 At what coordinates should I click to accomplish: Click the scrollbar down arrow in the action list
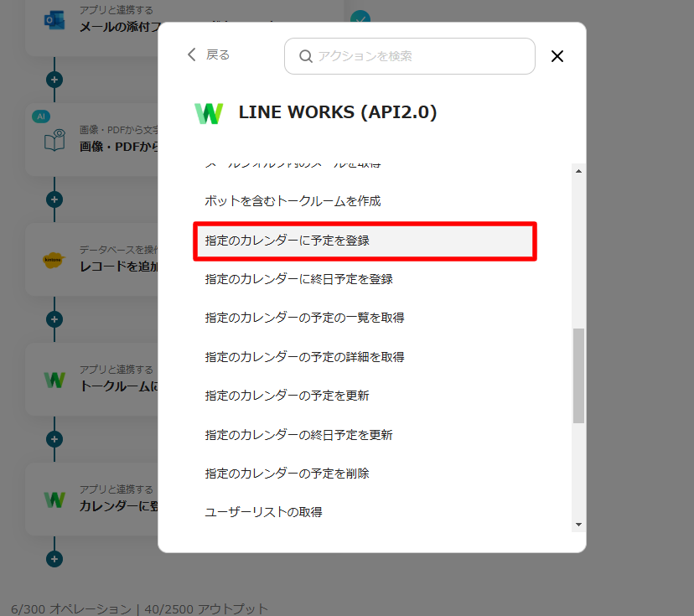[578, 525]
